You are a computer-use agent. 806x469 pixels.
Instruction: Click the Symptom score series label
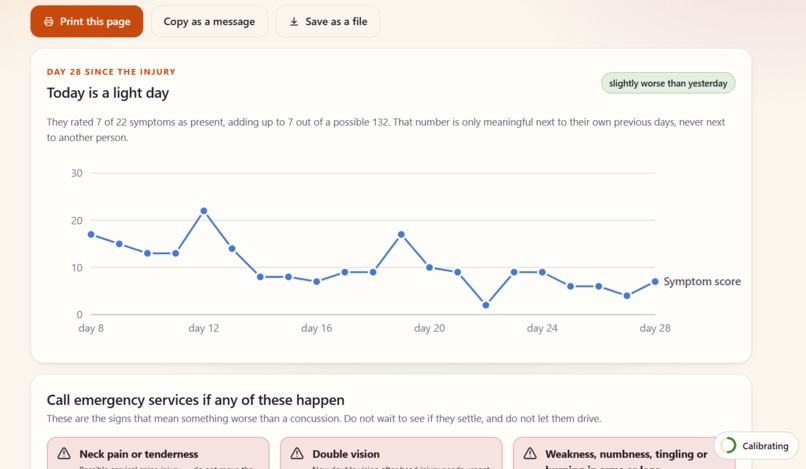coord(702,281)
